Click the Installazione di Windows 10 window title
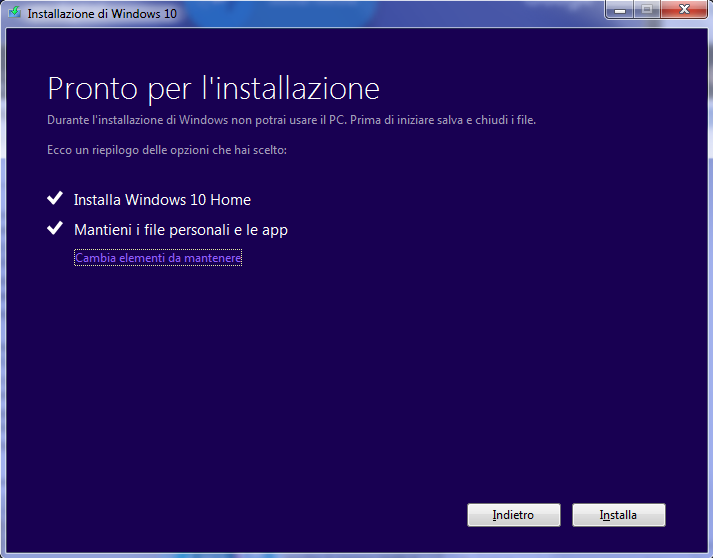This screenshot has width=713, height=558. click(102, 14)
